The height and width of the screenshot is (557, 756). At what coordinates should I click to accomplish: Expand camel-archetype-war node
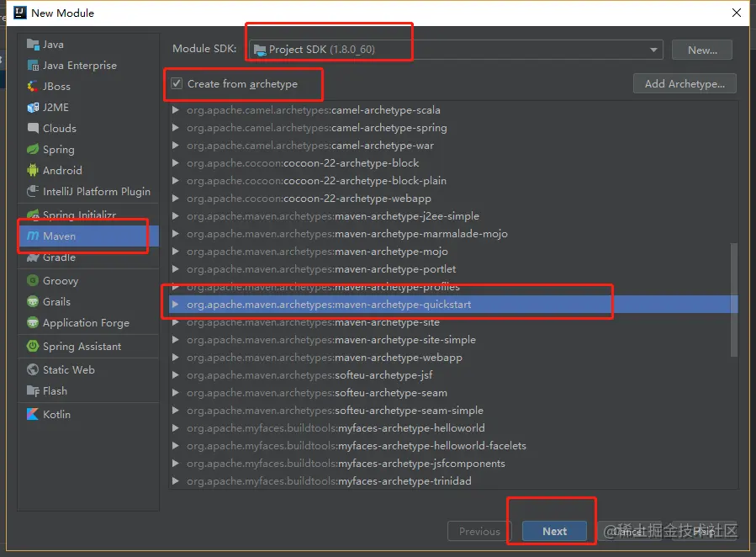176,146
